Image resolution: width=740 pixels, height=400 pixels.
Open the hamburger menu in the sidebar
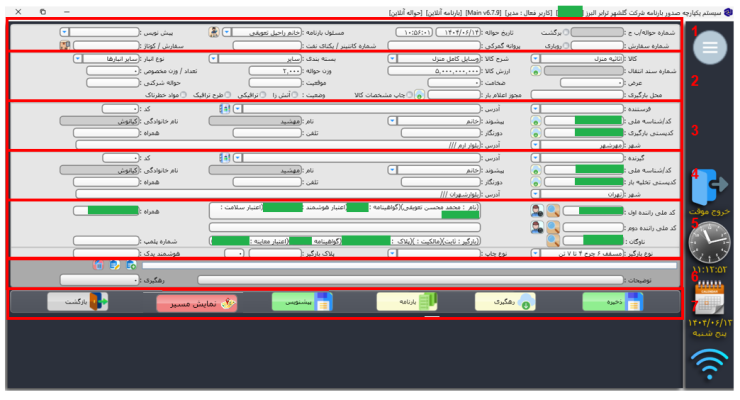click(711, 47)
